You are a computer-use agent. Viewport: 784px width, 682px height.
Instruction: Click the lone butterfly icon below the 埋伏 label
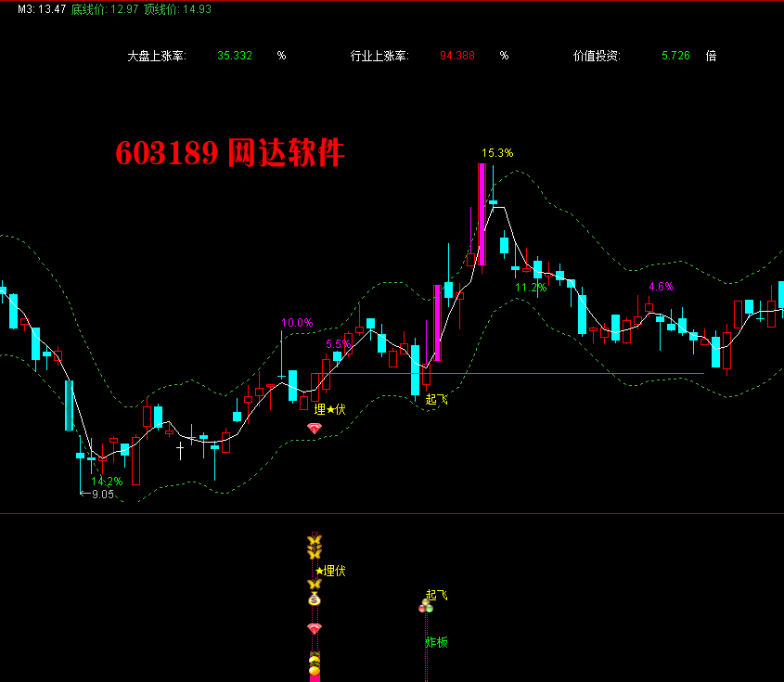click(x=315, y=585)
